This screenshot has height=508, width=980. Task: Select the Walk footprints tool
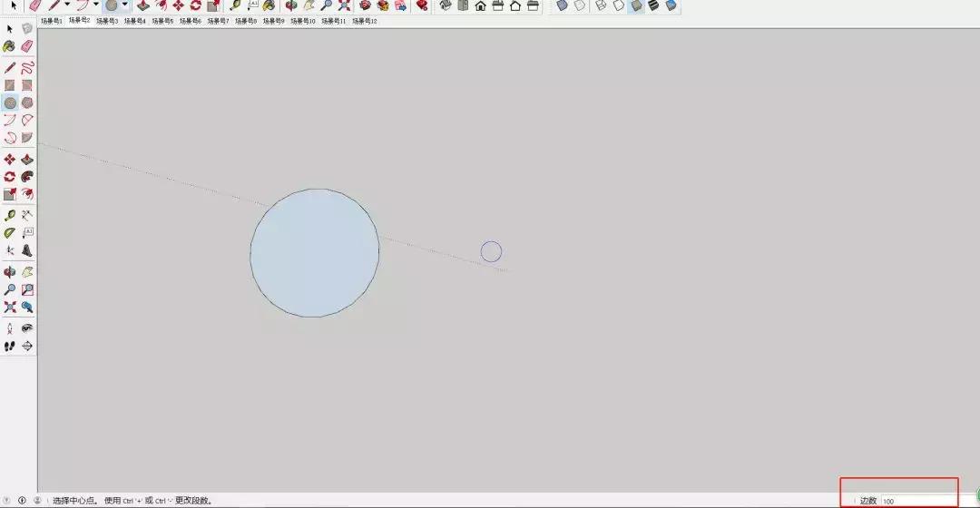(9, 347)
